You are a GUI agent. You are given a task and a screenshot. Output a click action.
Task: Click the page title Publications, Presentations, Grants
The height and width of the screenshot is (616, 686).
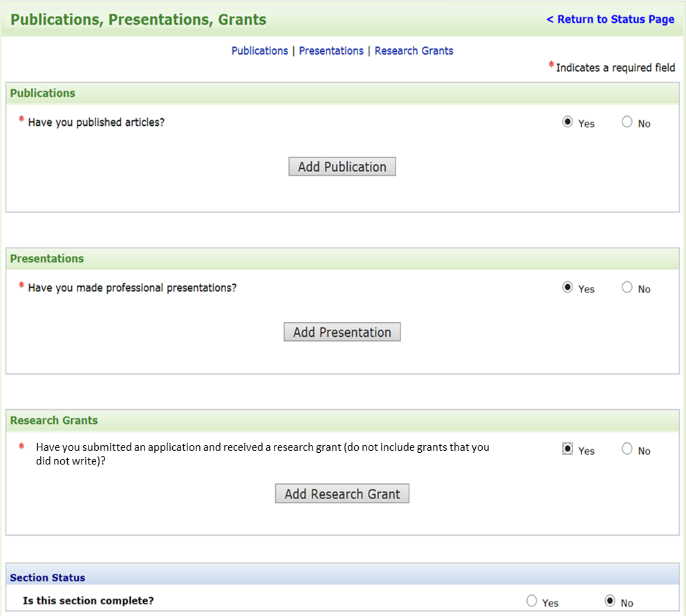138,19
